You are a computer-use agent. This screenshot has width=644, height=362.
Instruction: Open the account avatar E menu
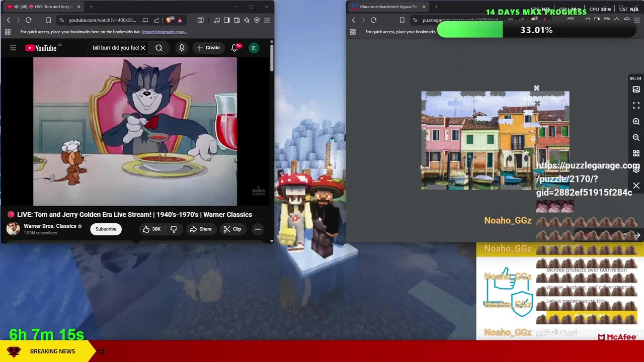point(254,48)
